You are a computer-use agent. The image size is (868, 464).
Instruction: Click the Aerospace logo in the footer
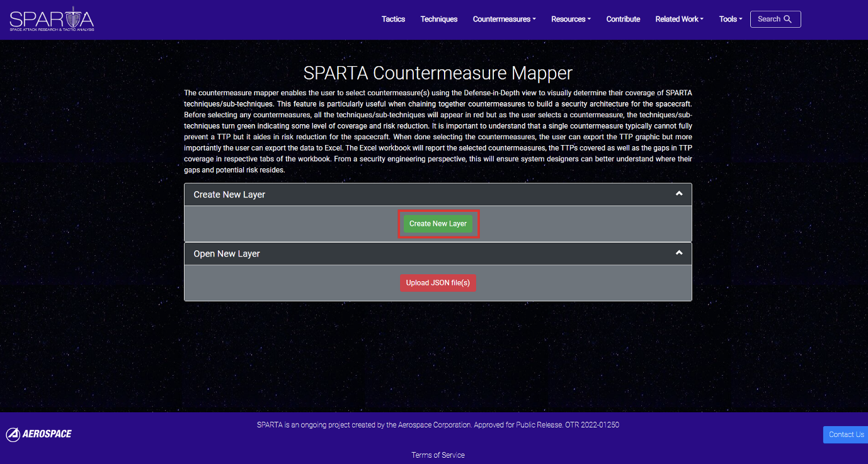[x=39, y=434]
